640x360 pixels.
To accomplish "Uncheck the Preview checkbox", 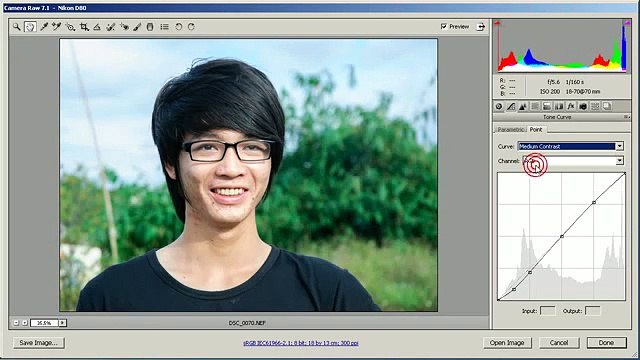I will [444, 27].
